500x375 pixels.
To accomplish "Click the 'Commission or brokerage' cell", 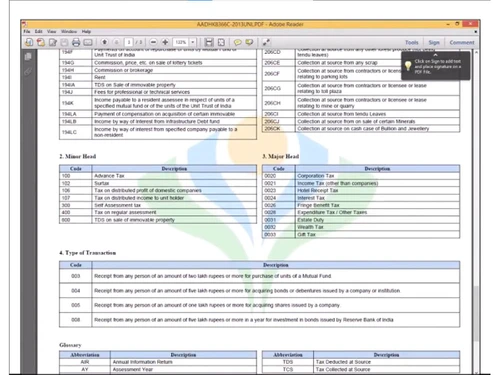I will [174, 70].
